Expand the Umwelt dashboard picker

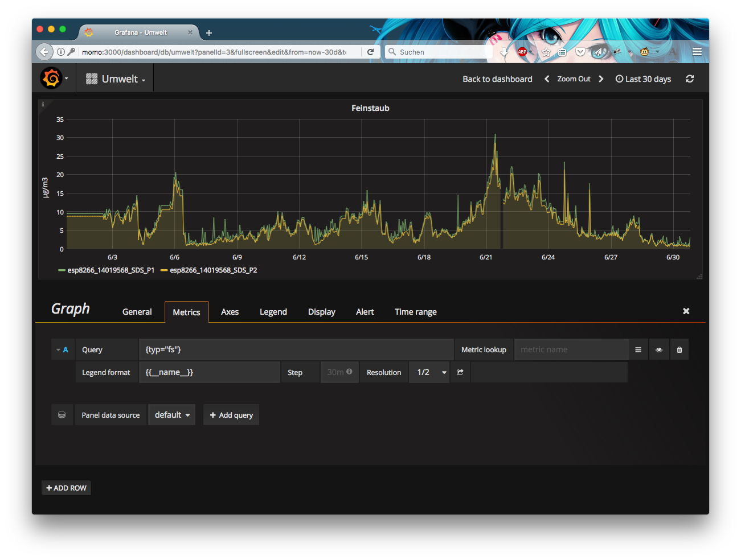(116, 79)
